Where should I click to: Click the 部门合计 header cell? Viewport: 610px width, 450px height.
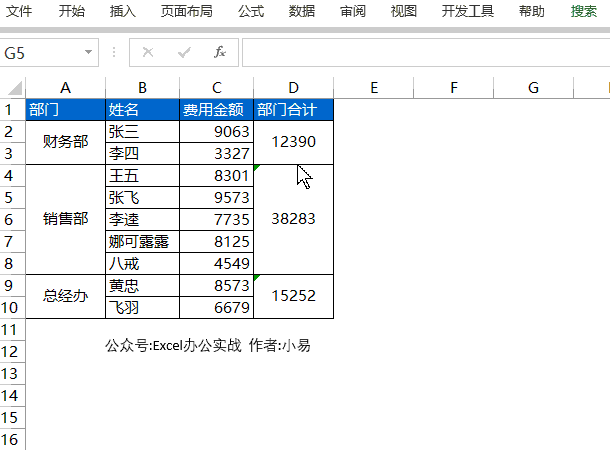293,110
